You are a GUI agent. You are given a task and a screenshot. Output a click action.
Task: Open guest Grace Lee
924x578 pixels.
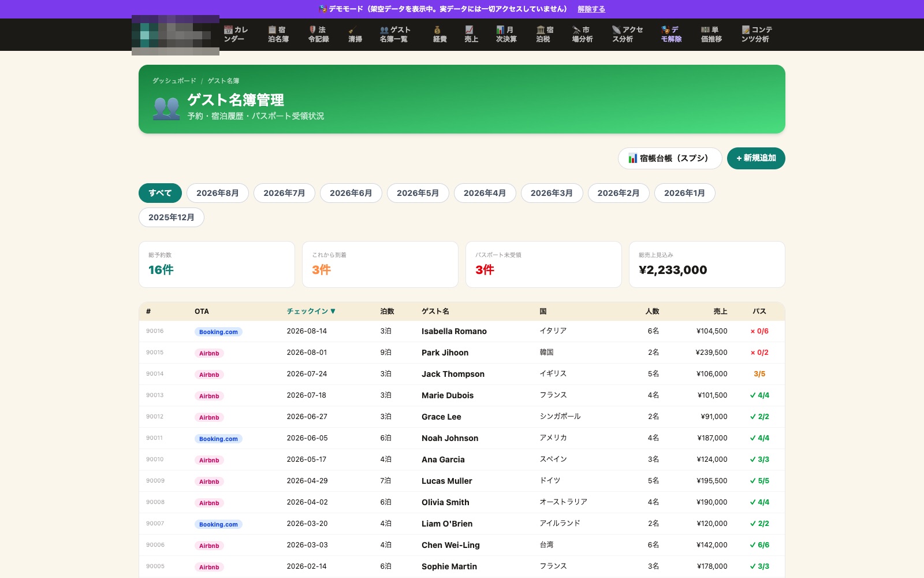(x=441, y=417)
